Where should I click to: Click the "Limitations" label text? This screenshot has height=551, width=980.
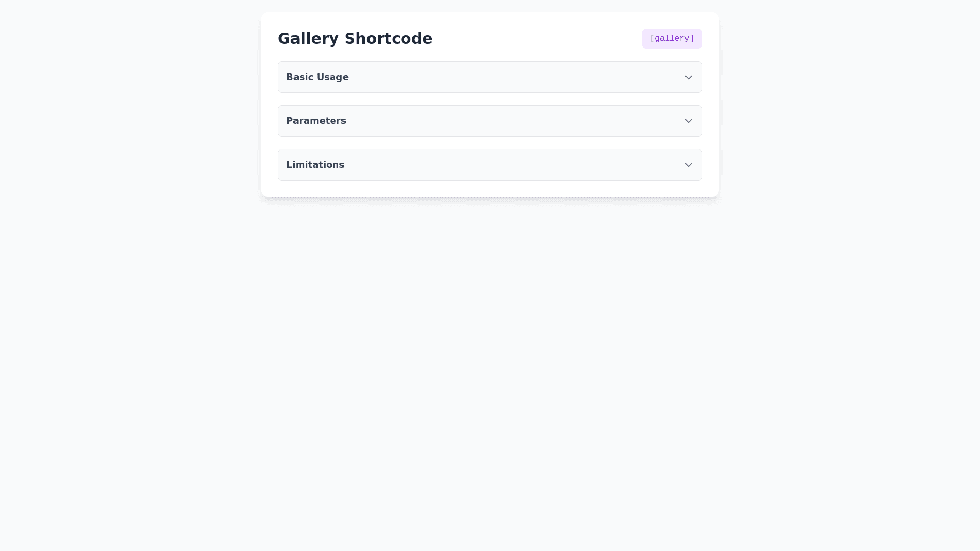point(315,165)
